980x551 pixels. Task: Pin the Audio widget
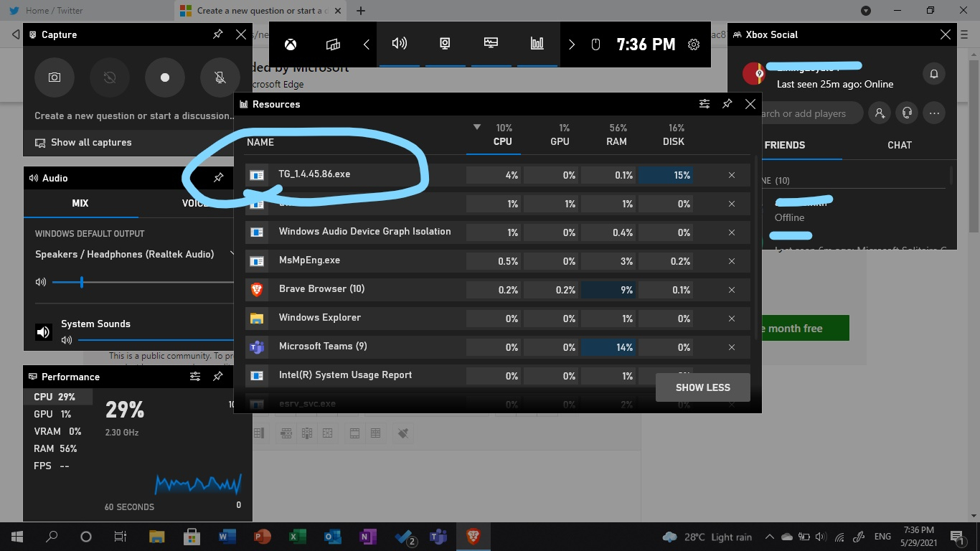(219, 177)
